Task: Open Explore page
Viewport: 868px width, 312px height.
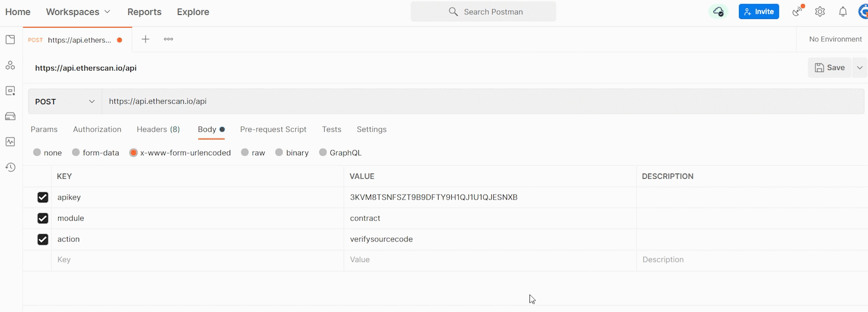Action: click(x=193, y=12)
